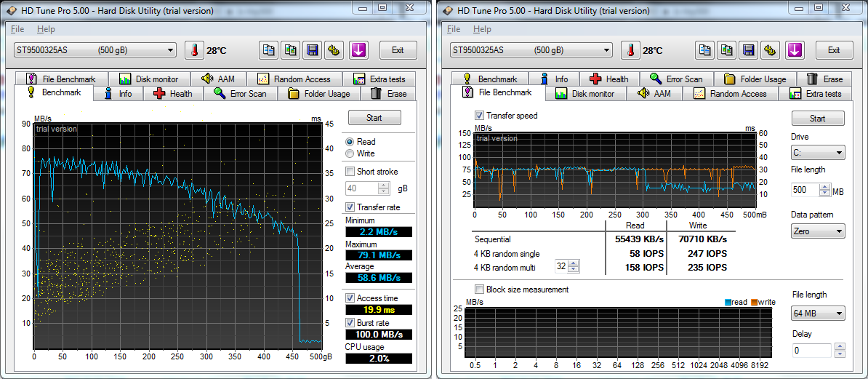This screenshot has width=868, height=379.
Task: Switch to Health tab in left window
Action: (173, 94)
